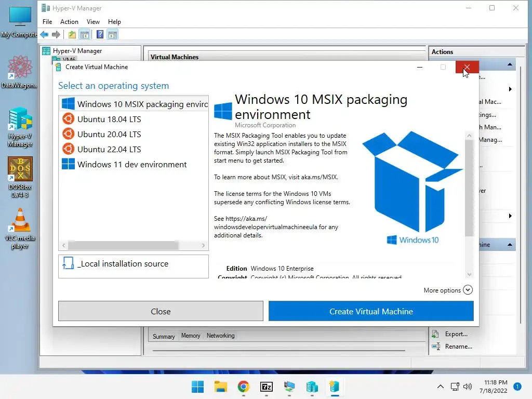Click the Up one level toolbar icon
The image size is (532, 399).
coord(72,34)
